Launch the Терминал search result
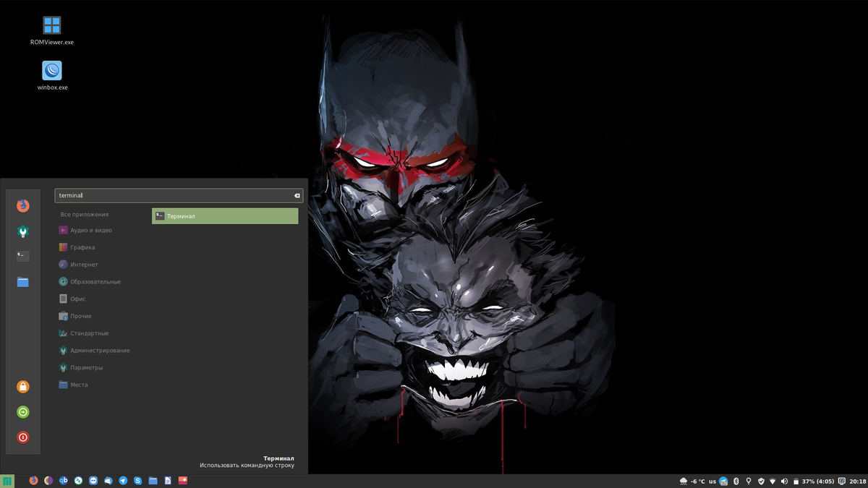This screenshot has width=868, height=488. 225,216
